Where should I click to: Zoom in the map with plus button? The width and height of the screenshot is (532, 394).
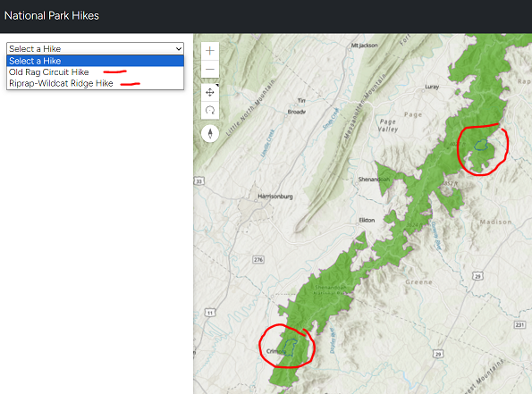coord(210,51)
